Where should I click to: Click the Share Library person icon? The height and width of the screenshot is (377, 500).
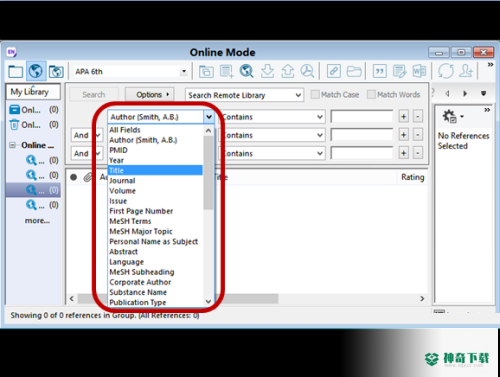click(x=466, y=71)
